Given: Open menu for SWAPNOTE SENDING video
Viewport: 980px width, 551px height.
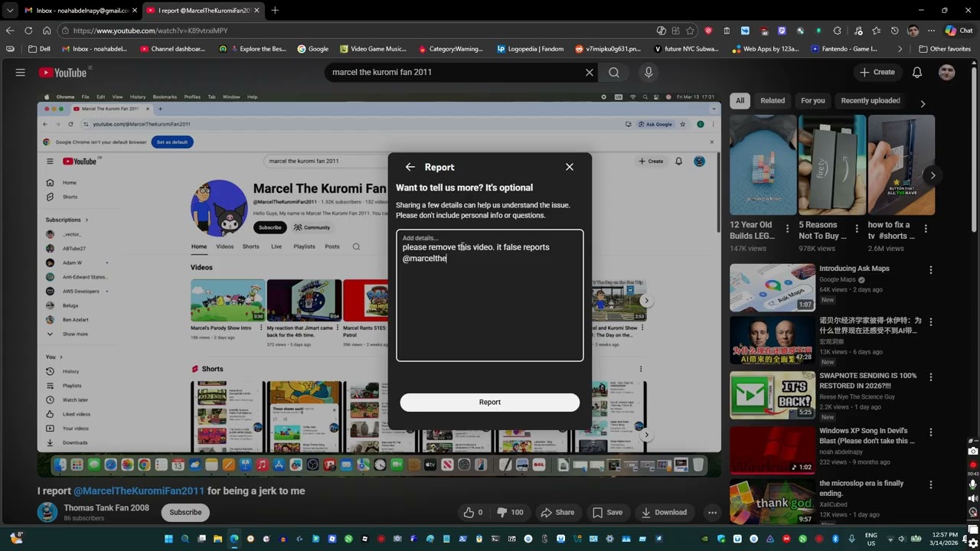Looking at the screenshot, I should 930,377.
